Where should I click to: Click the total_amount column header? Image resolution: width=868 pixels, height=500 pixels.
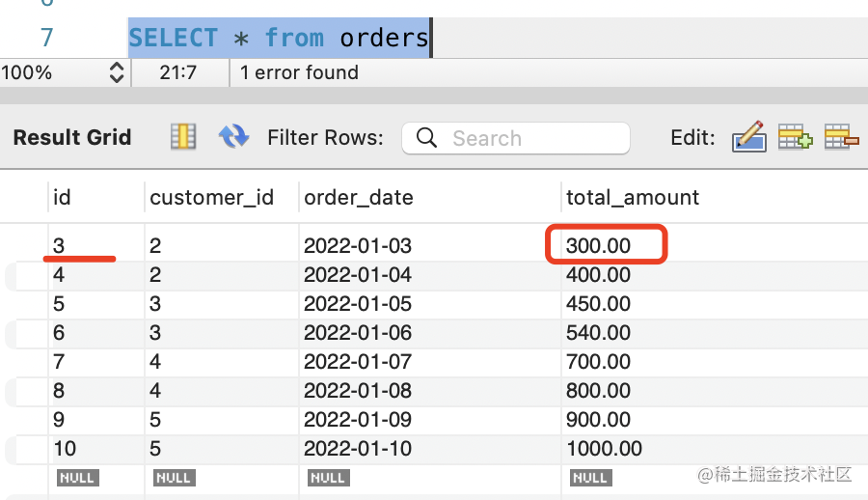click(633, 198)
